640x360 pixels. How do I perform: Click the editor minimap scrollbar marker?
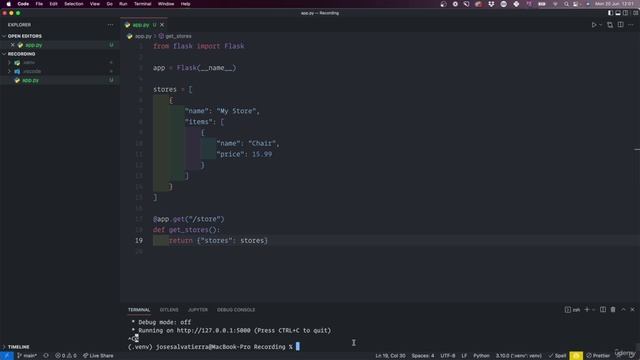pyautogui.click(x=637, y=150)
